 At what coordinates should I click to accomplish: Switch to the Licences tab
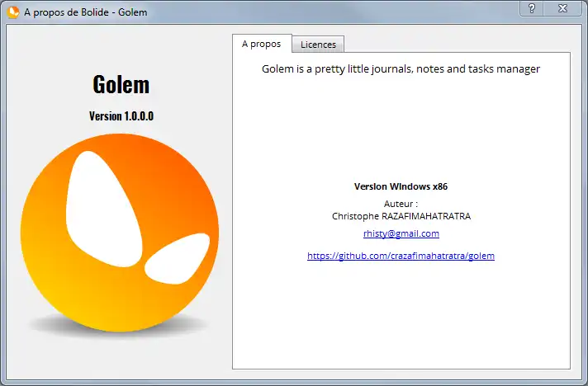pos(318,45)
